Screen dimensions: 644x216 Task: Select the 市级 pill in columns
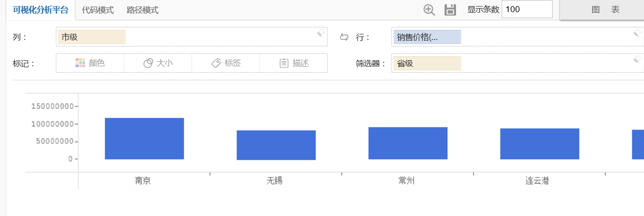[92, 37]
